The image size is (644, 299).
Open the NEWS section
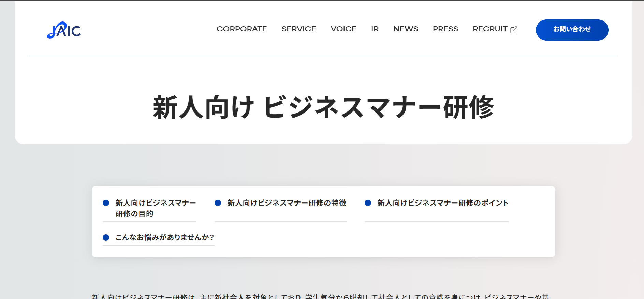405,29
